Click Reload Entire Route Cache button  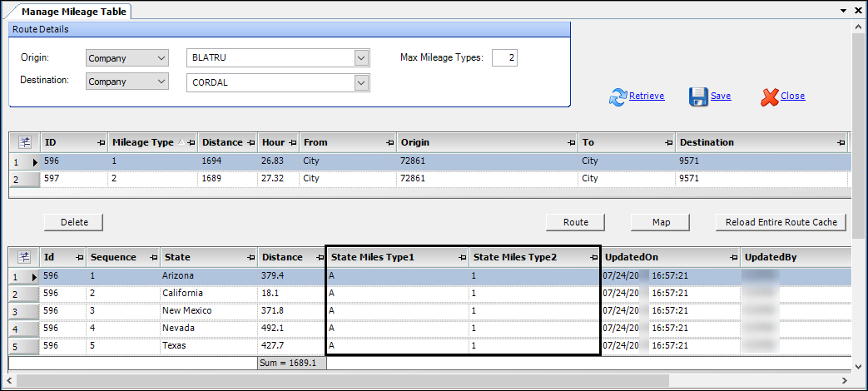pyautogui.click(x=780, y=222)
